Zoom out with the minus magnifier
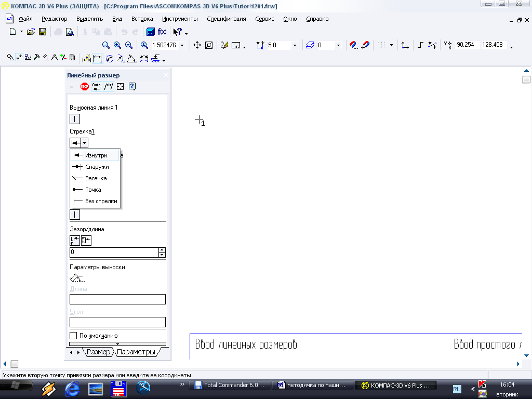 (129, 45)
